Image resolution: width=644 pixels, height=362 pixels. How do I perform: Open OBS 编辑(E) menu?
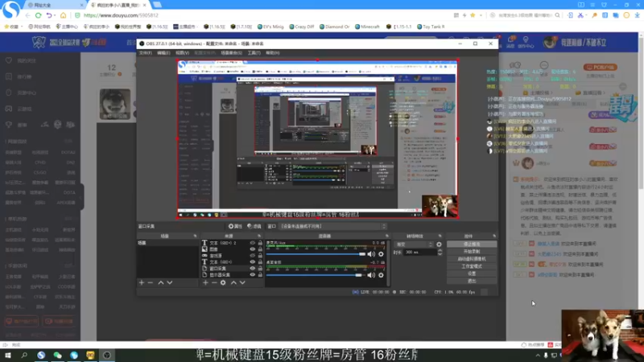pos(163,53)
